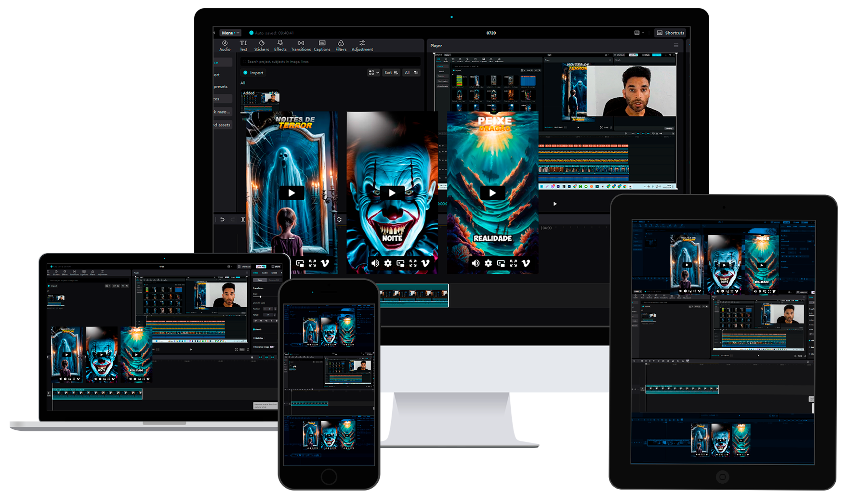Click the Join Pro button on the laptop

[261, 266]
